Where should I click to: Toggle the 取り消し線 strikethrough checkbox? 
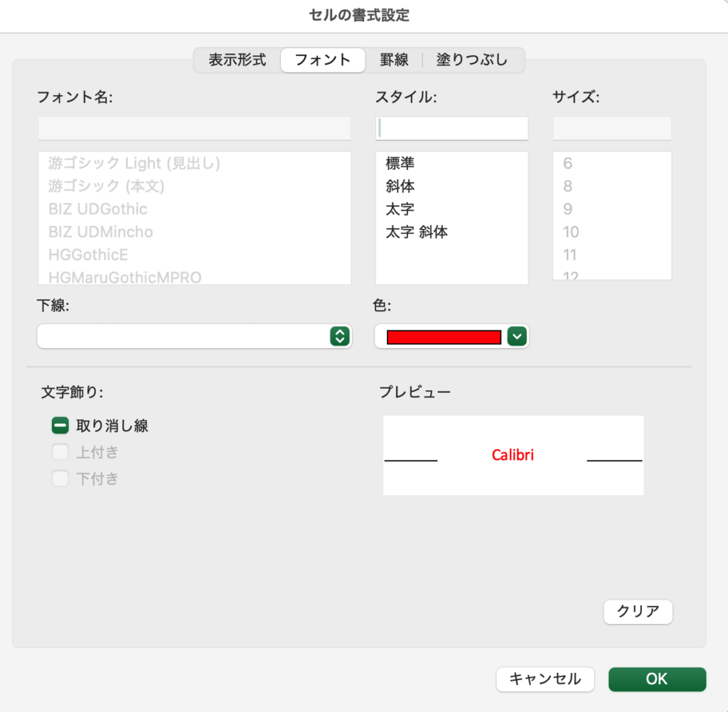coord(60,426)
